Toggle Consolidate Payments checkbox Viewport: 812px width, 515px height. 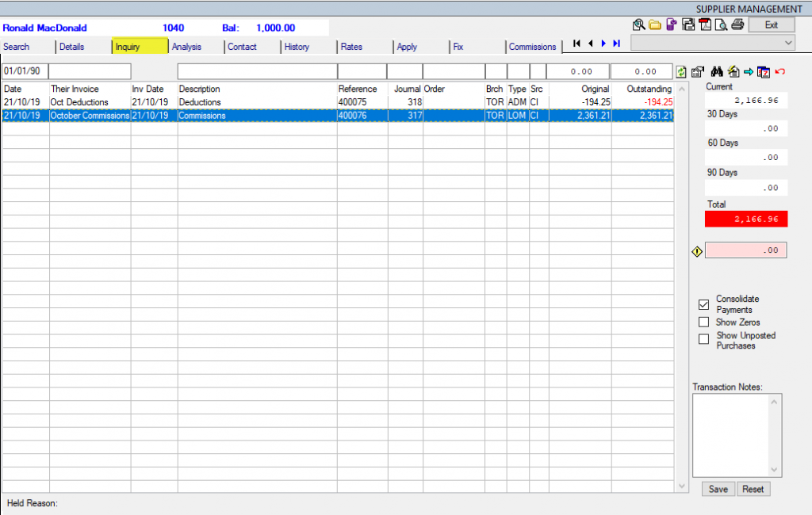703,304
